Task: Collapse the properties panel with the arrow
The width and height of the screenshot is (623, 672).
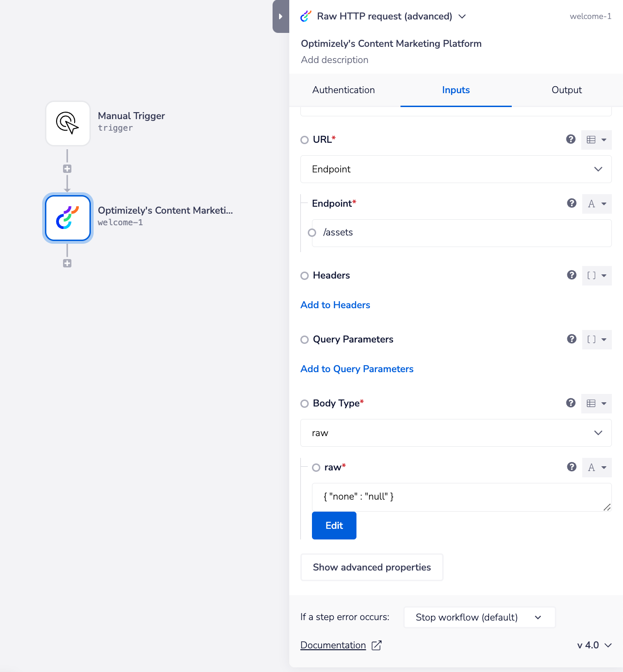Action: 280,17
